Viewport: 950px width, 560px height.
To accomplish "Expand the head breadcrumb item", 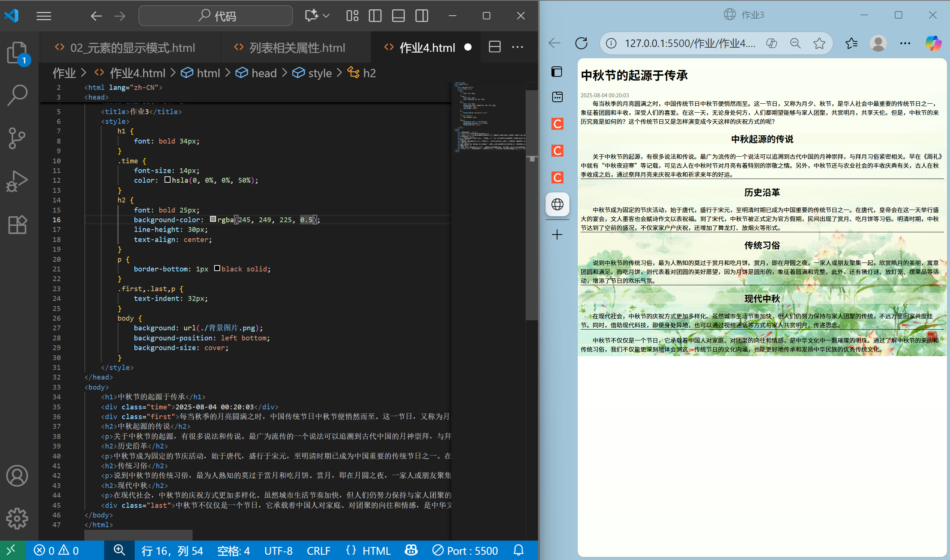I will point(263,73).
